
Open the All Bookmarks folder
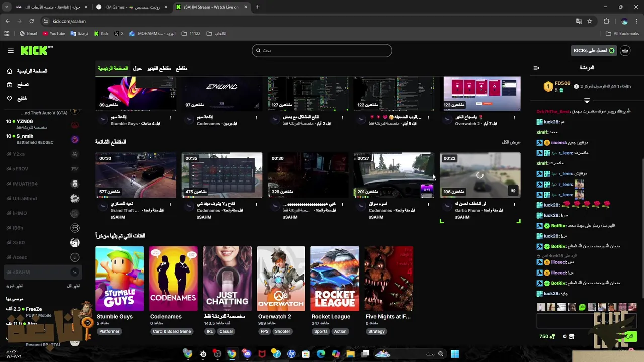point(622,34)
